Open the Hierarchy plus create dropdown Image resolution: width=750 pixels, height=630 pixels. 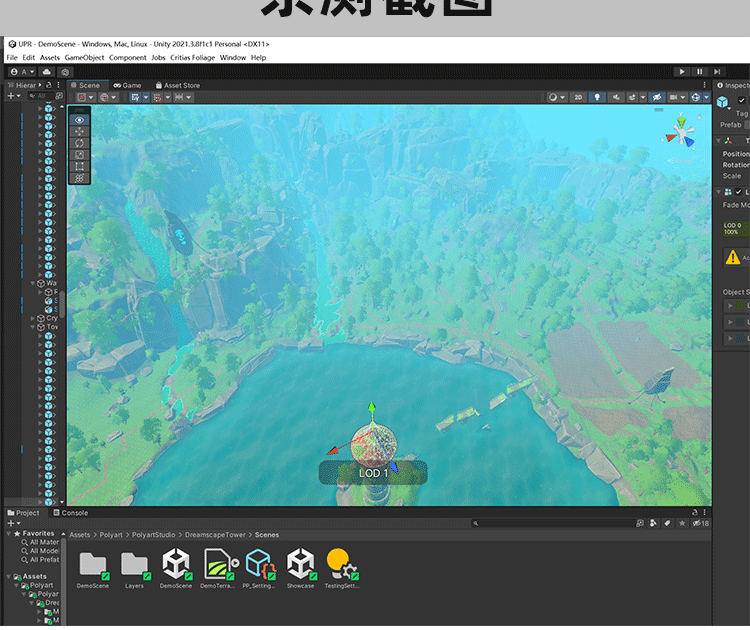click(x=13, y=96)
